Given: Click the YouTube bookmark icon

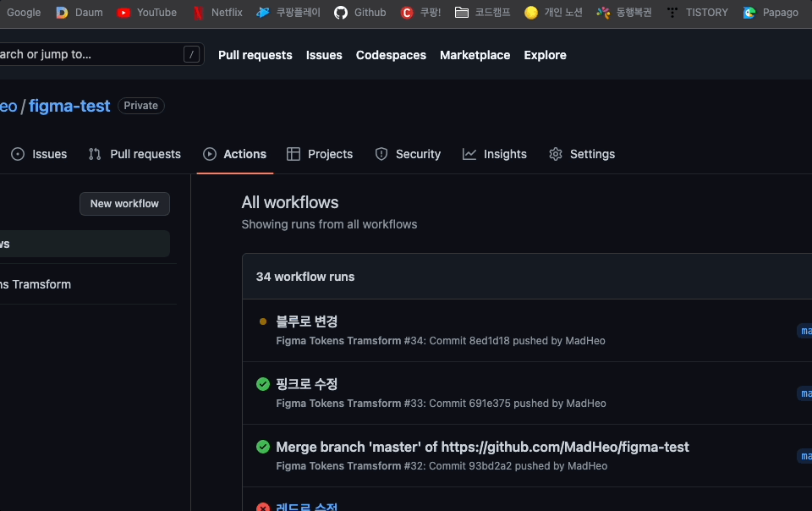Looking at the screenshot, I should point(123,13).
